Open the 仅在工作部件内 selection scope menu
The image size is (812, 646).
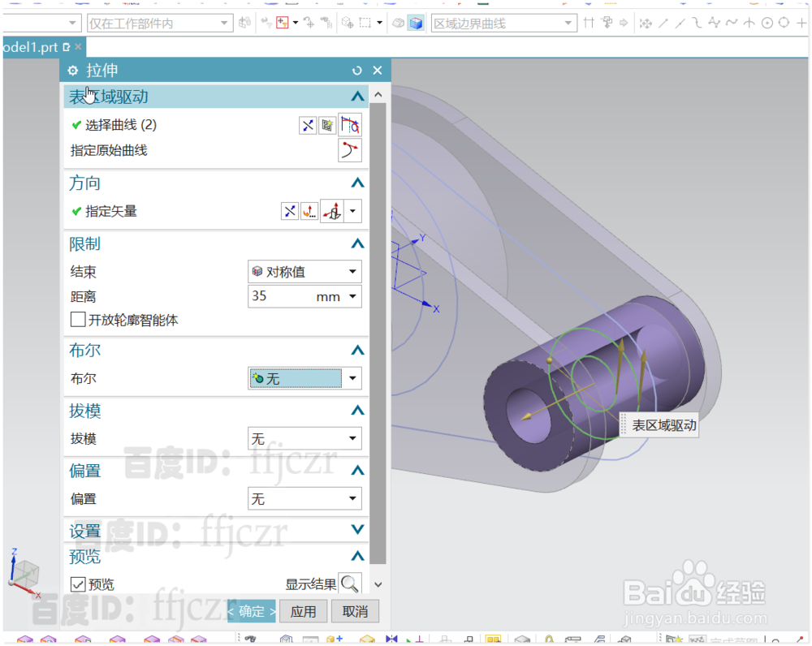click(158, 23)
